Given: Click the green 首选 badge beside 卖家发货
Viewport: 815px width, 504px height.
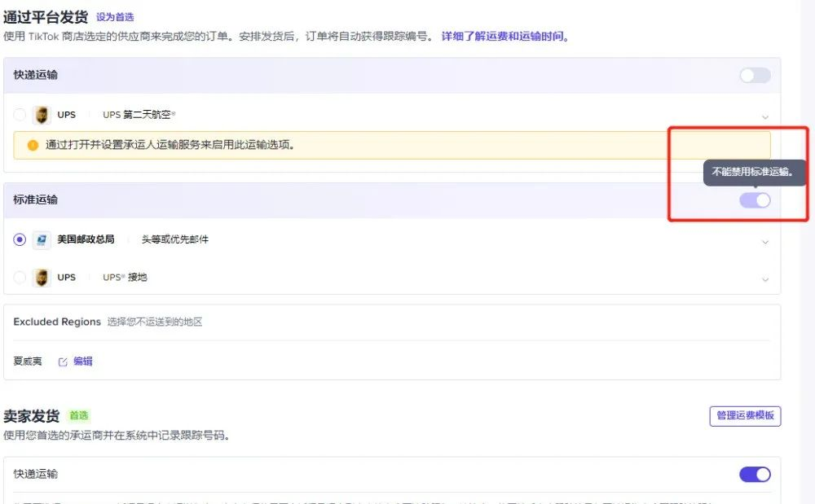Looking at the screenshot, I should pyautogui.click(x=80, y=415).
